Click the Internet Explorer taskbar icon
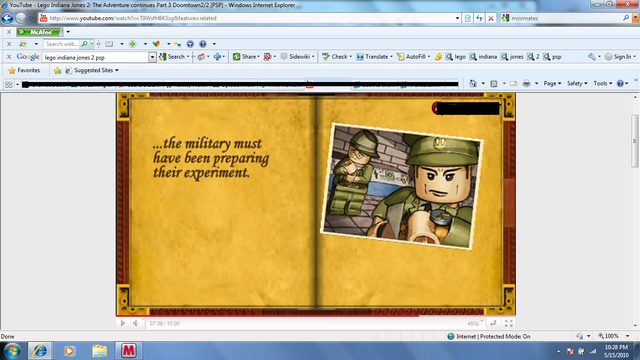Viewport: 640px width, 360px height. coord(40,351)
